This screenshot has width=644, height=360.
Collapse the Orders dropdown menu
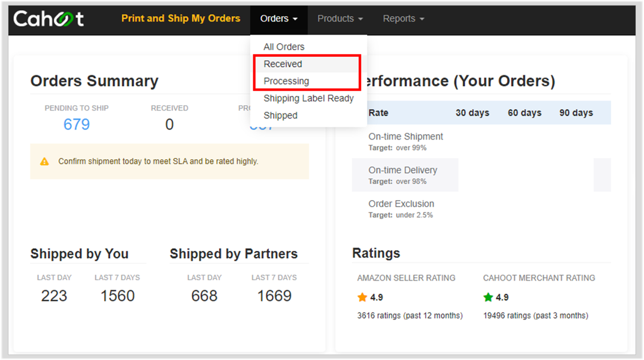(x=279, y=19)
